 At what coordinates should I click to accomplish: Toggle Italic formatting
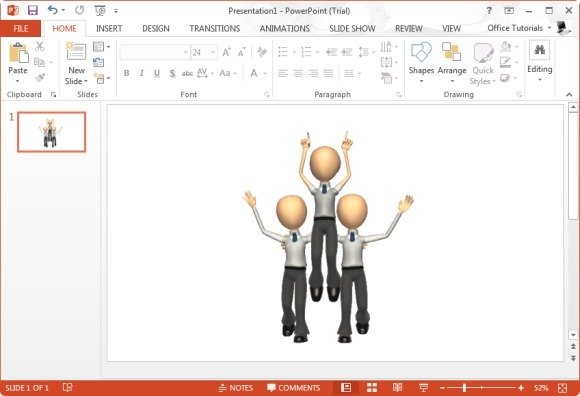coord(142,73)
